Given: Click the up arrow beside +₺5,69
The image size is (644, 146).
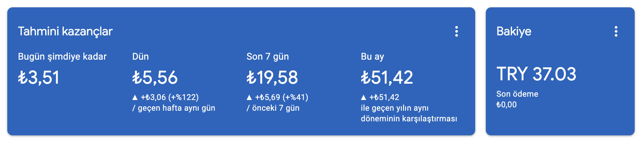Looking at the screenshot, I should 249,97.
